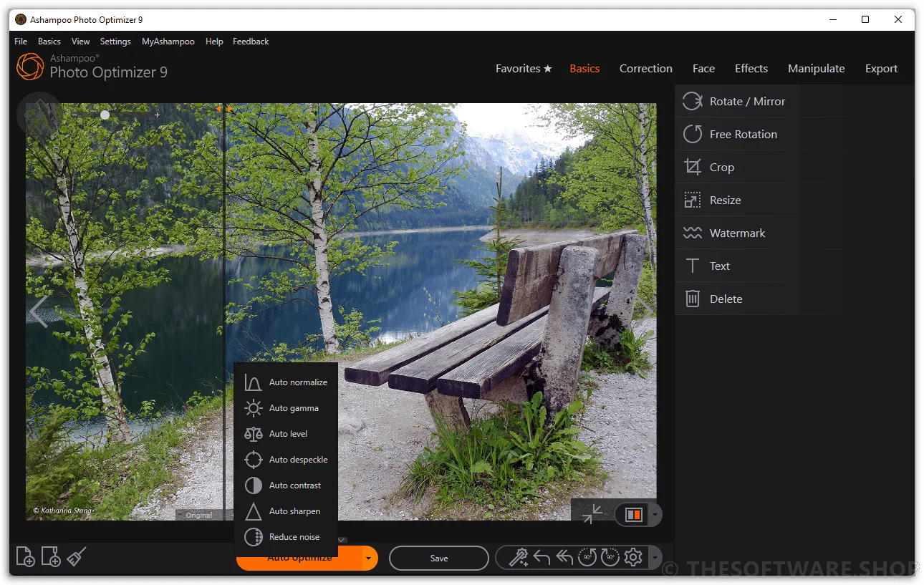The width and height of the screenshot is (924, 585).
Task: Open the MyAshampoo menu
Action: click(168, 42)
